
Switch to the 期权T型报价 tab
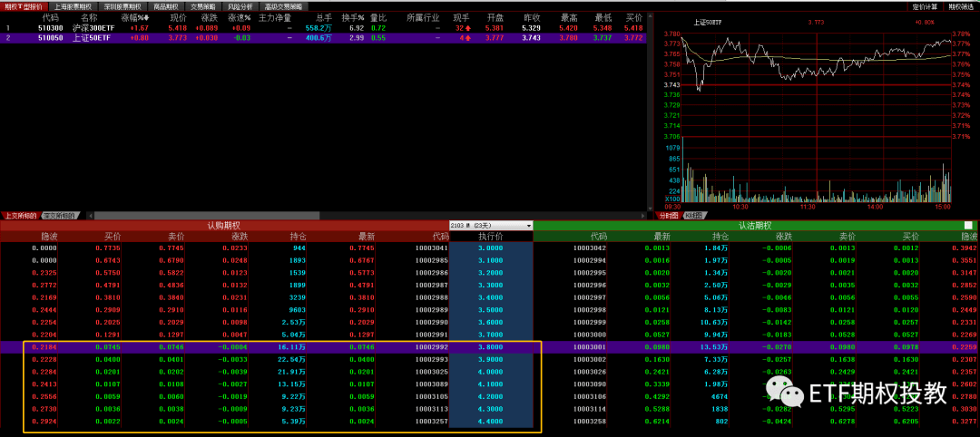(23, 6)
